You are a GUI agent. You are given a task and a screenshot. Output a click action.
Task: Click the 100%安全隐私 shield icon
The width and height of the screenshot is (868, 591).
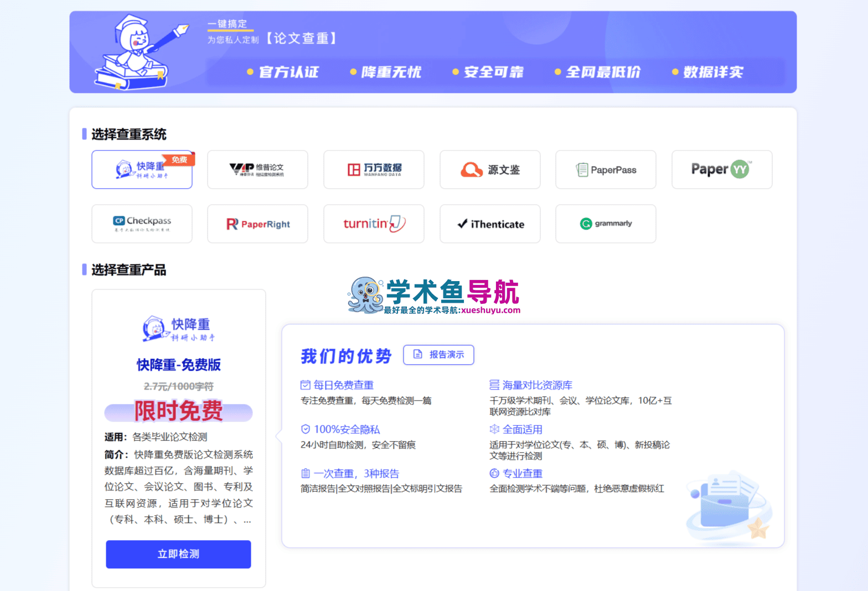305,429
